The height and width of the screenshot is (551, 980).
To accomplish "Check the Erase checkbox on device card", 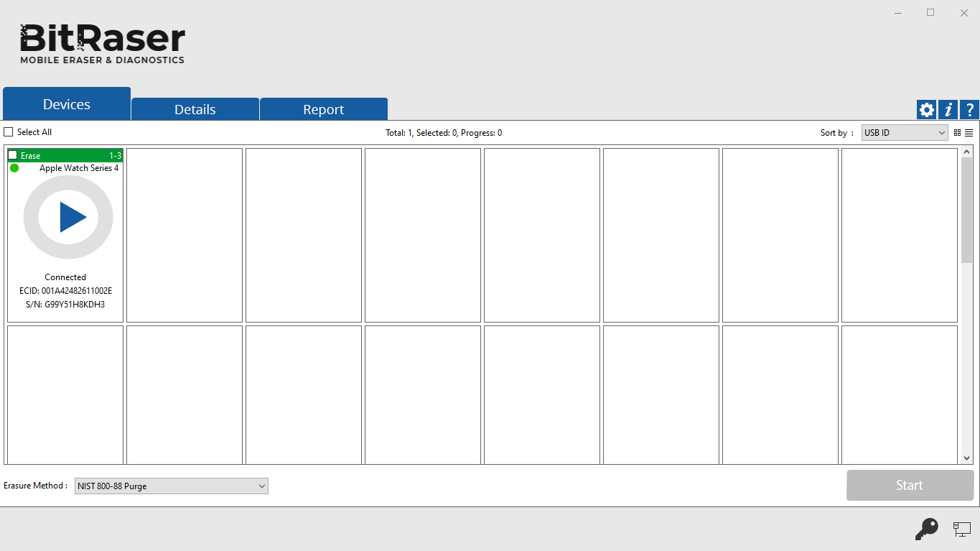I will coord(13,155).
